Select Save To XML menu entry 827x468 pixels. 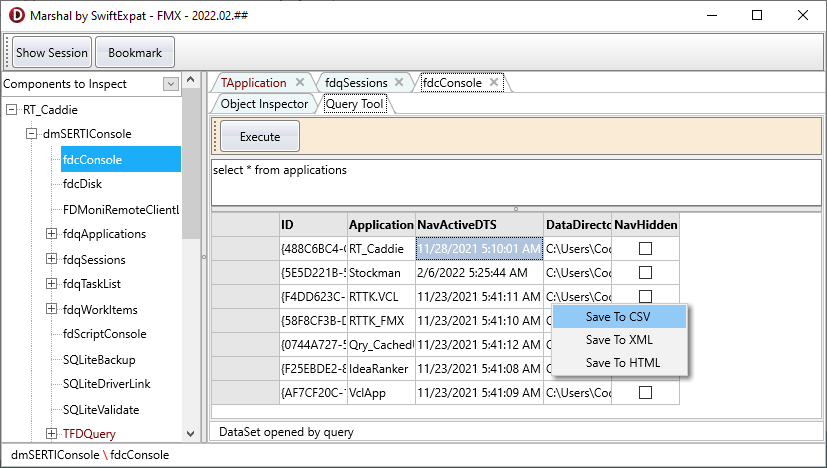pos(618,340)
